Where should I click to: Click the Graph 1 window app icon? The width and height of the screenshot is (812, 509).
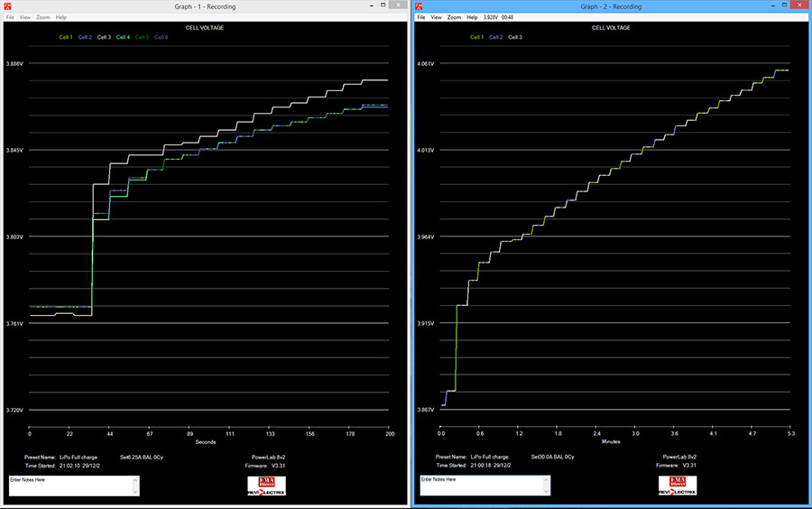click(x=8, y=6)
